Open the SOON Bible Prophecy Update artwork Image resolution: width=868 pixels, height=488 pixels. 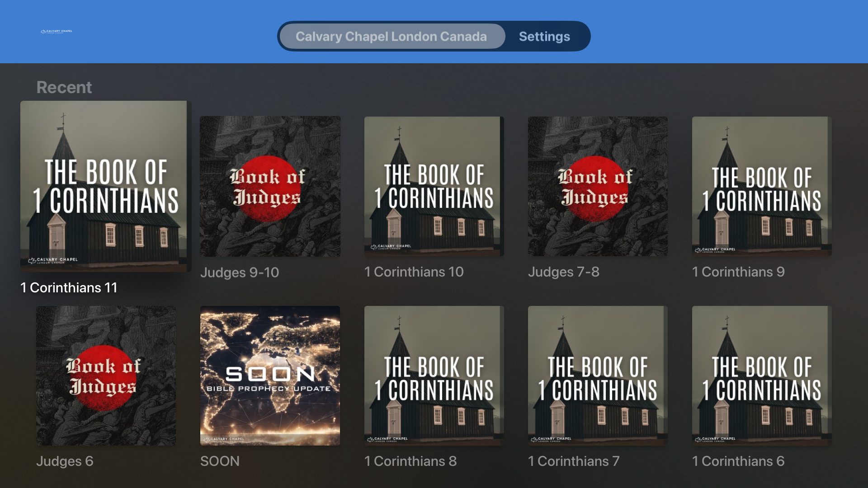[x=270, y=375]
